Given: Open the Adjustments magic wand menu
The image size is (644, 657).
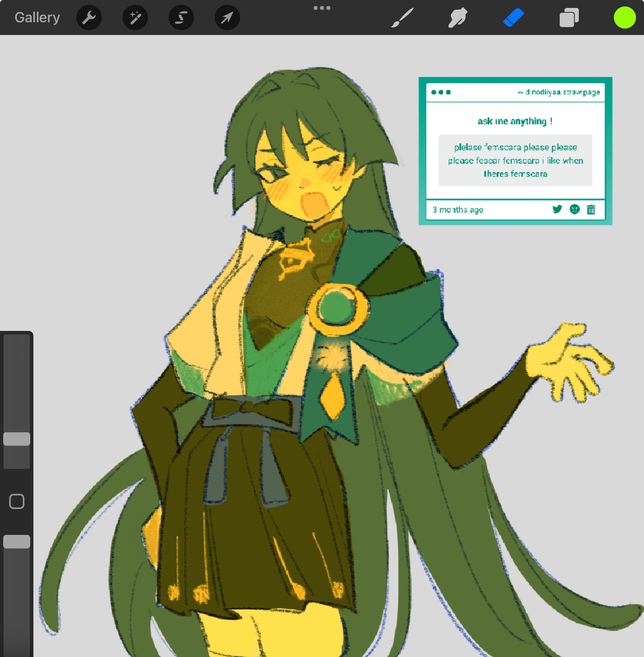Looking at the screenshot, I should click(135, 17).
